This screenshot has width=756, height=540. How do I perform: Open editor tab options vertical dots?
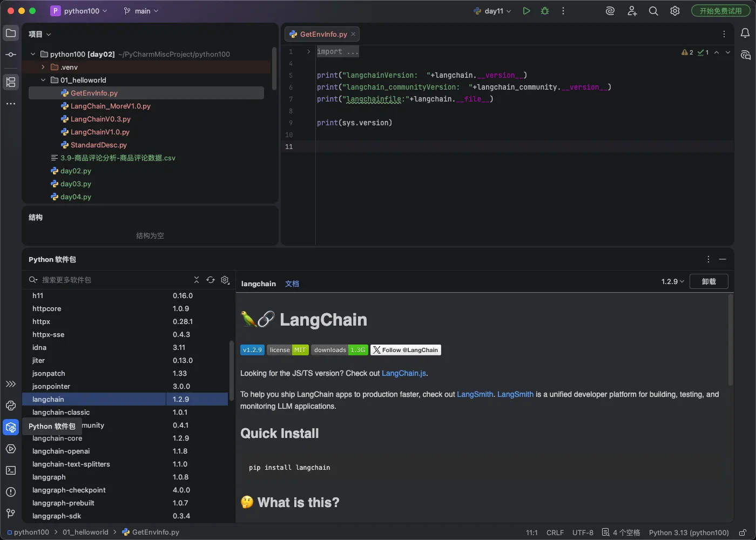coord(724,34)
